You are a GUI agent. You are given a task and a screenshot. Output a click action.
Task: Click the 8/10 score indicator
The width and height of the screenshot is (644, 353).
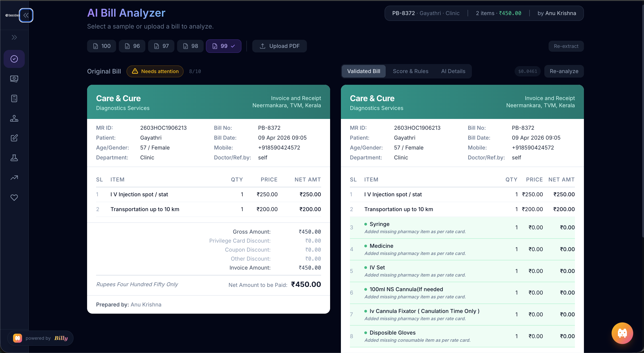coord(195,71)
